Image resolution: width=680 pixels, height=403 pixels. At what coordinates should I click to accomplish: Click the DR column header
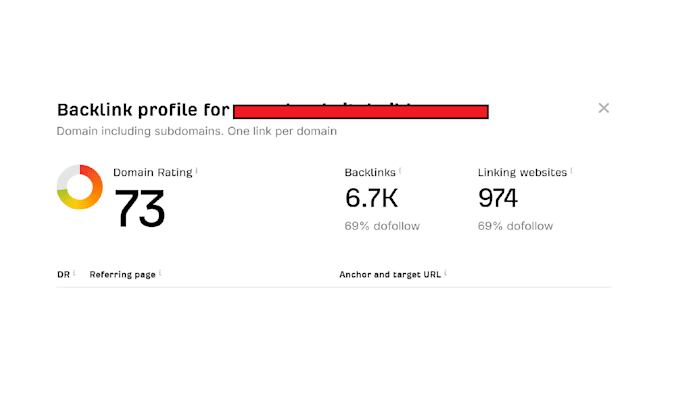point(63,274)
